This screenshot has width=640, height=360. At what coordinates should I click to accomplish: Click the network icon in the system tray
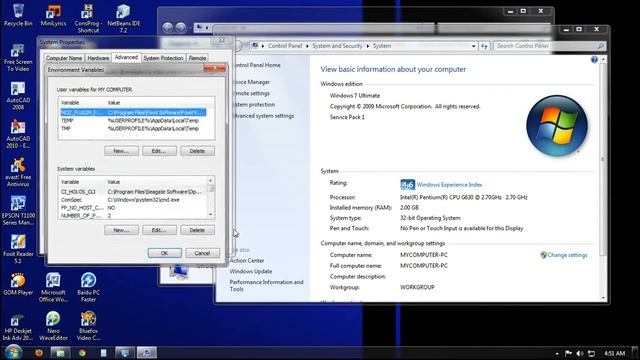click(x=591, y=353)
